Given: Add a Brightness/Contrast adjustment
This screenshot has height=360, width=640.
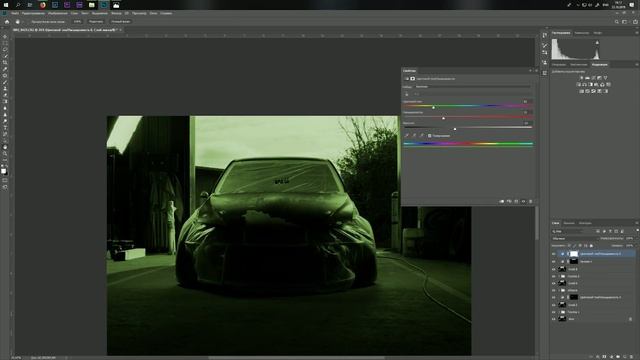Looking at the screenshot, I should coord(582,78).
